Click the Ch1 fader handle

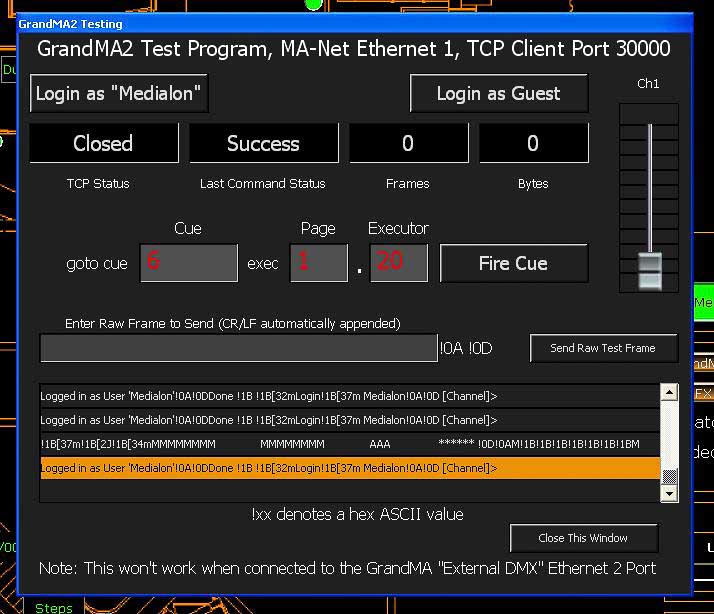pyautogui.click(x=650, y=271)
